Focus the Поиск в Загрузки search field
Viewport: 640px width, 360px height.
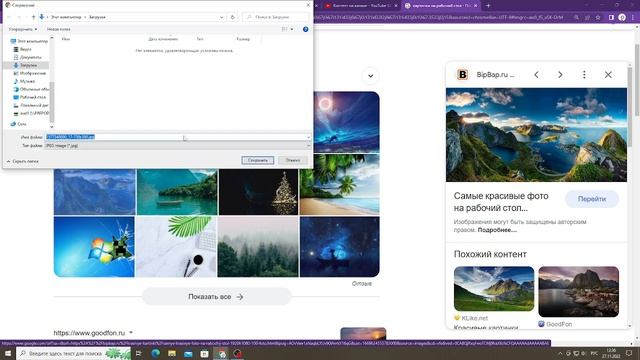coord(276,17)
